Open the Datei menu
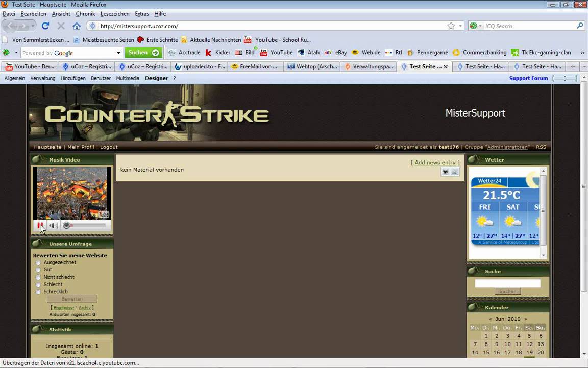Viewport: 588px width, 368px height. pyautogui.click(x=9, y=13)
